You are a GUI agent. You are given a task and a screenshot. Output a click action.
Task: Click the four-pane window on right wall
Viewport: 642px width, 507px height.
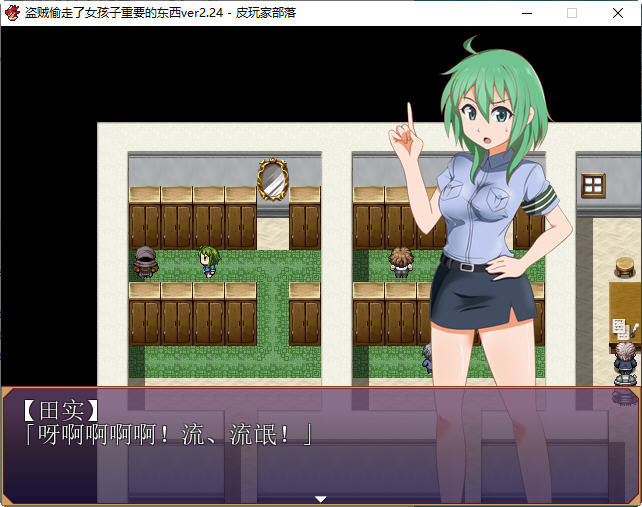coord(593,185)
